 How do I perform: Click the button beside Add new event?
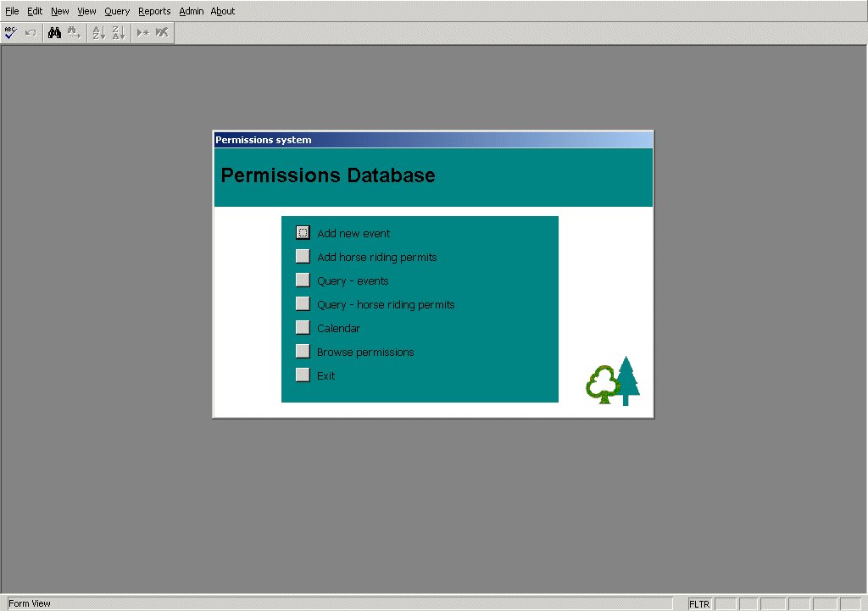point(303,232)
